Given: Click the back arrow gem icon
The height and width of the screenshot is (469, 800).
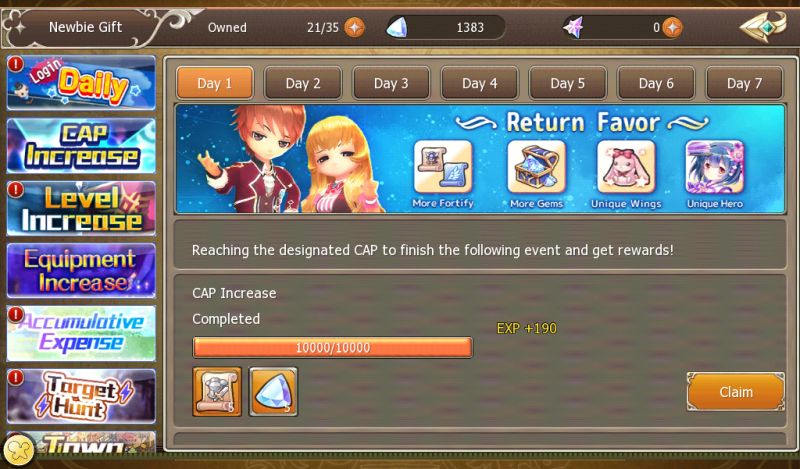Looking at the screenshot, I should (763, 27).
